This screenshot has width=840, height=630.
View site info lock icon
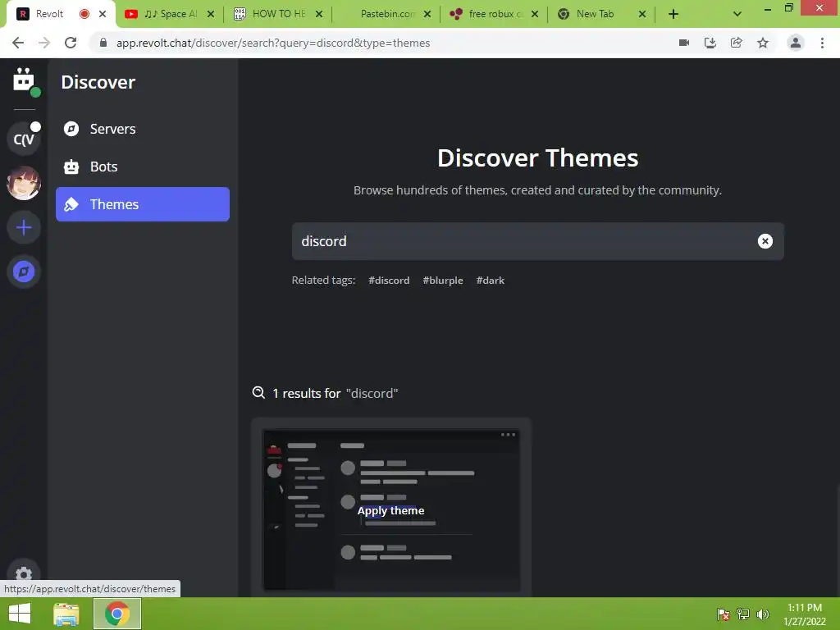103,43
